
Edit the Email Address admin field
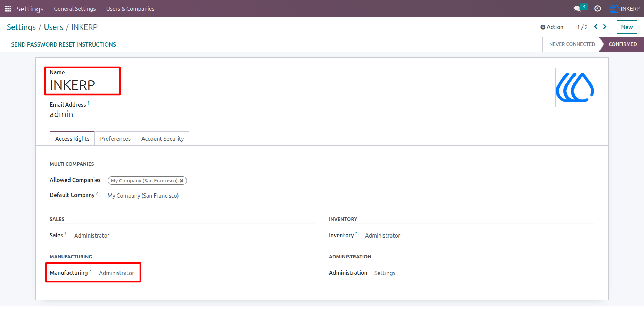click(x=61, y=114)
